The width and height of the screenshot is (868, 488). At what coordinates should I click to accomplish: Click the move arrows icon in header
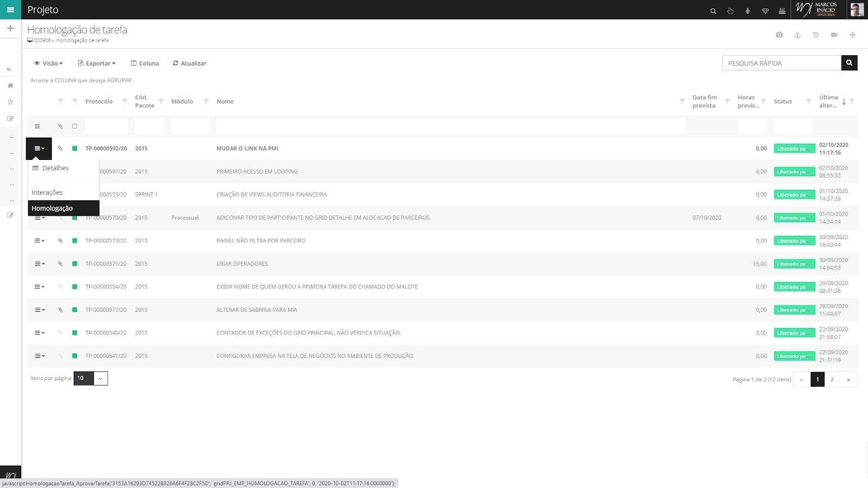[853, 35]
